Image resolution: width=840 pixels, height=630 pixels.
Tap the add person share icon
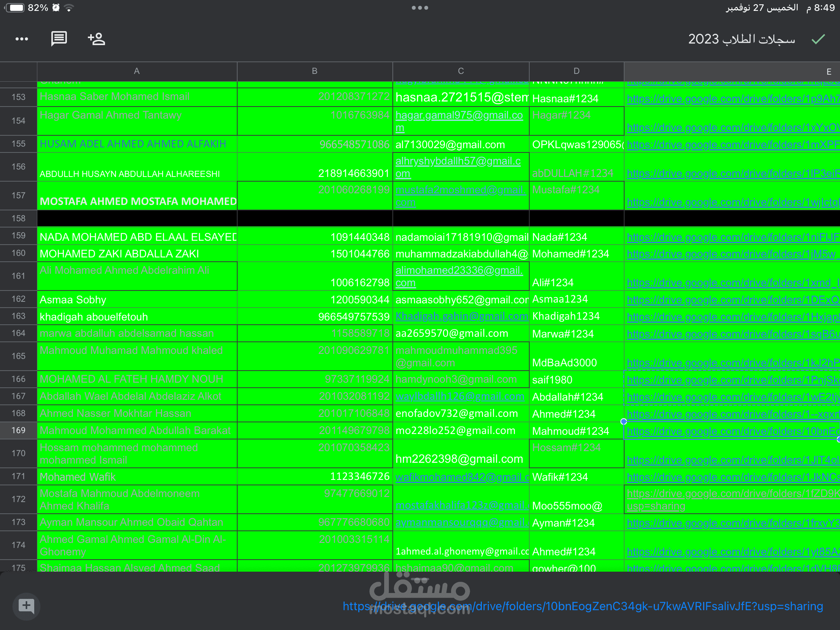click(96, 39)
